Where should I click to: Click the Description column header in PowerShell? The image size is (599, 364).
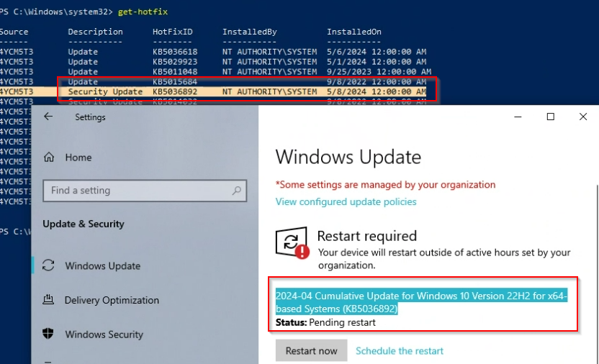pos(96,32)
